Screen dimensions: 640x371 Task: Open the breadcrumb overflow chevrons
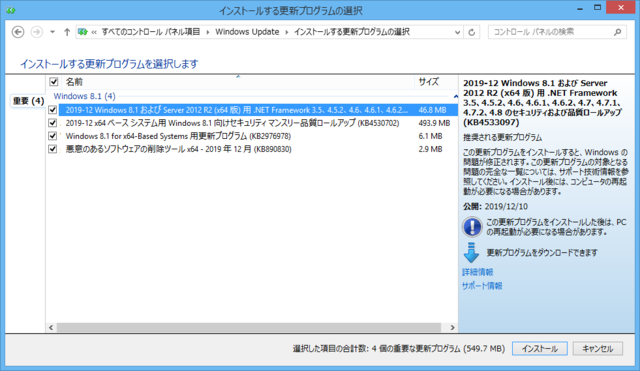click(x=94, y=32)
